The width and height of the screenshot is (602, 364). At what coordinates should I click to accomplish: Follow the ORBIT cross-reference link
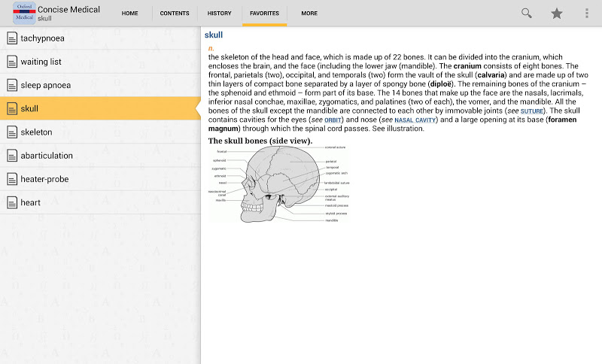[x=333, y=120]
